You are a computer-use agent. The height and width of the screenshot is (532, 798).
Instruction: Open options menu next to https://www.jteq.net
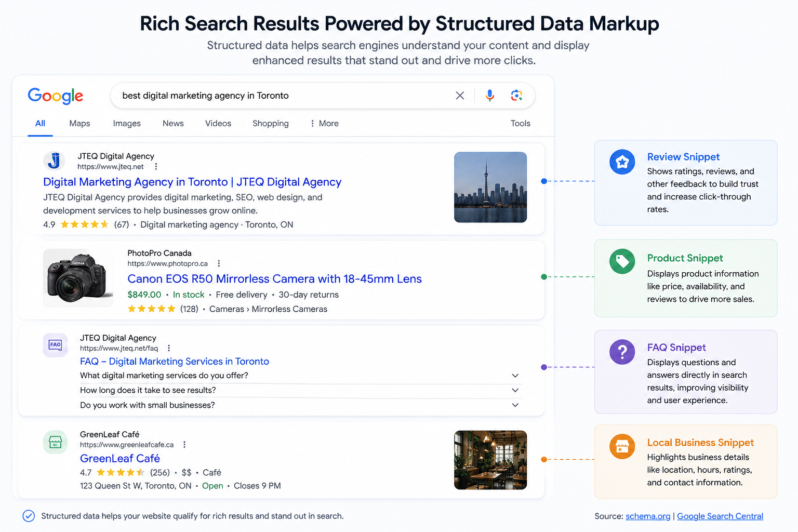(x=156, y=167)
